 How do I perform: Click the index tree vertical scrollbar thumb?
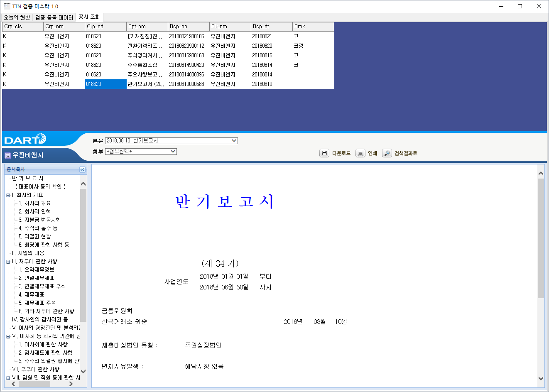83,255
